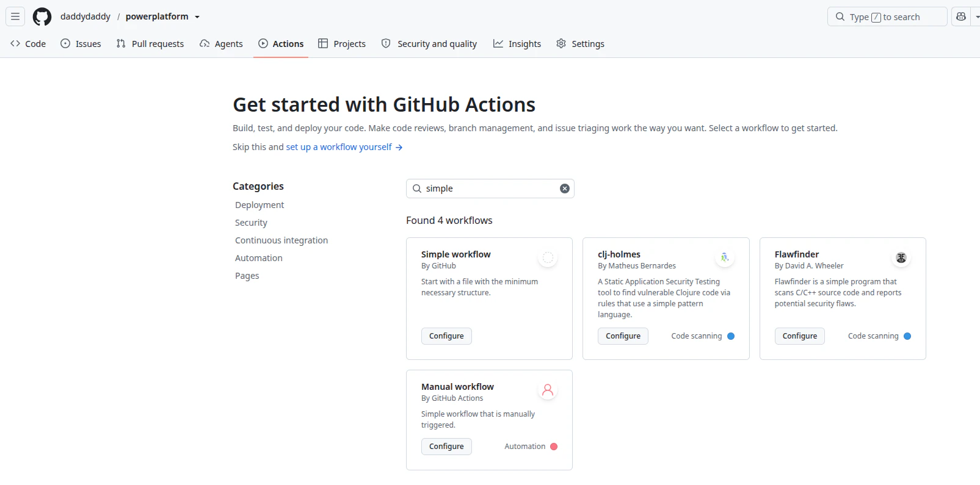This screenshot has width=980, height=485.
Task: Select the Automation category in sidebar
Action: pos(259,258)
